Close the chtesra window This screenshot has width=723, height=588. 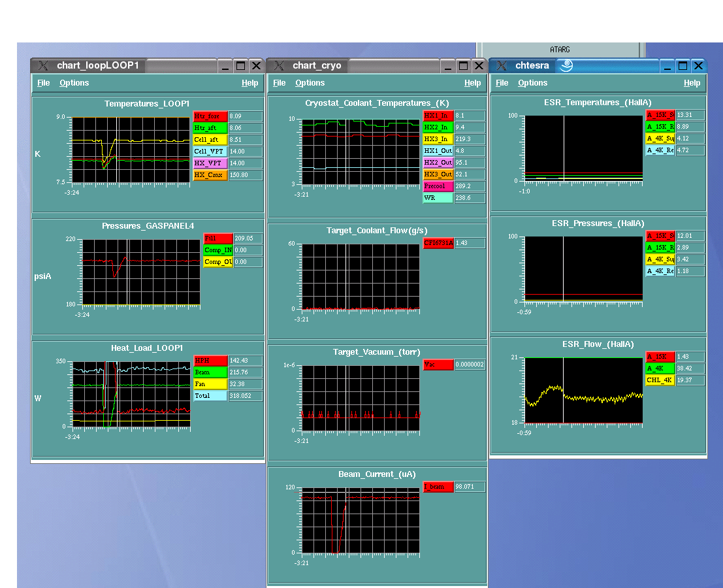(699, 66)
